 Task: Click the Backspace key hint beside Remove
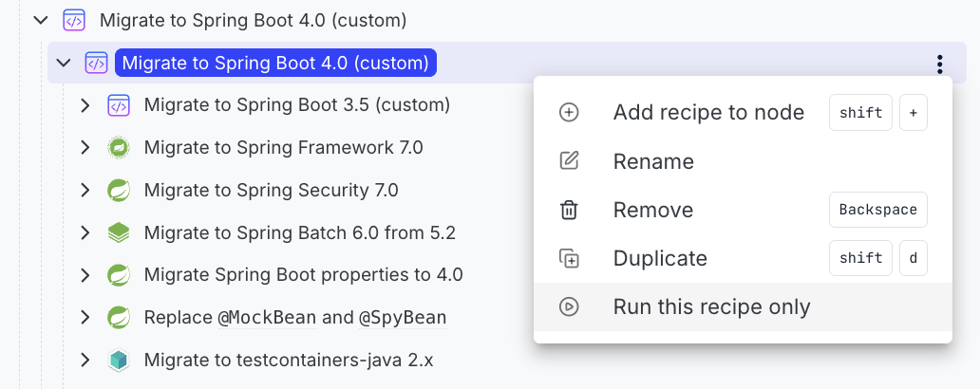[878, 210]
